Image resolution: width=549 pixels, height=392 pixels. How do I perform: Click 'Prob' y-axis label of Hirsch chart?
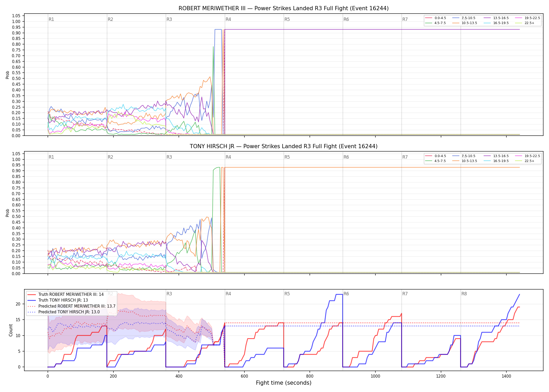click(x=8, y=213)
